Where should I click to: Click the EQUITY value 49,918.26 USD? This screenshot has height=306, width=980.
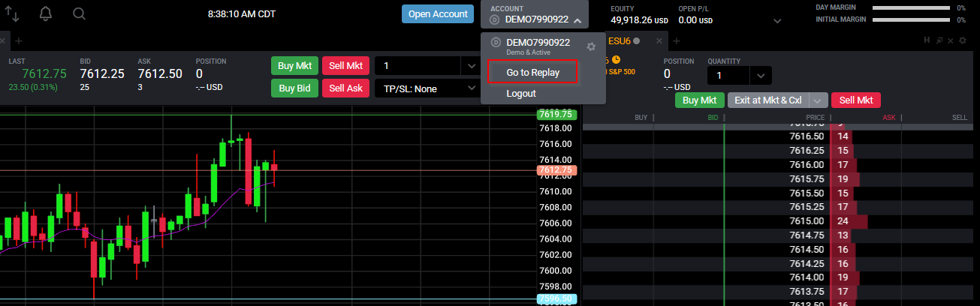click(639, 20)
